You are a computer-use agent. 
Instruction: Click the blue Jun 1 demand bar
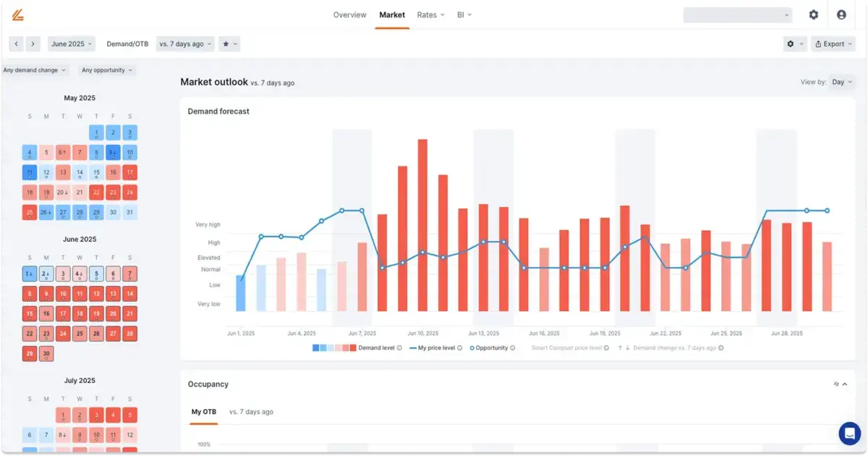click(241, 292)
